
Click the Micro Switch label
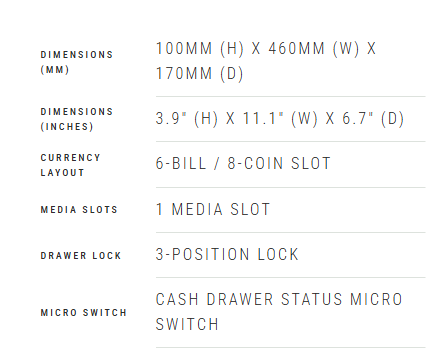84,313
